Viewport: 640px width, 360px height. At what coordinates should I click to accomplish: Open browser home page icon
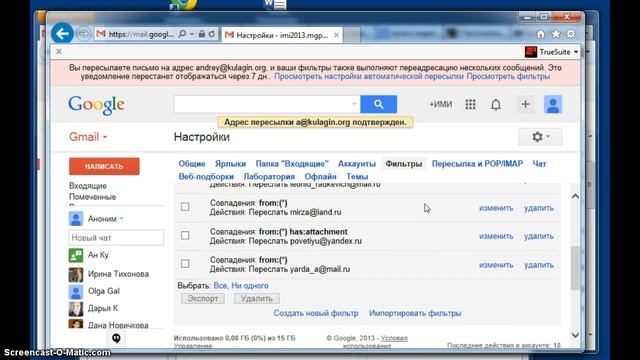click(x=541, y=35)
